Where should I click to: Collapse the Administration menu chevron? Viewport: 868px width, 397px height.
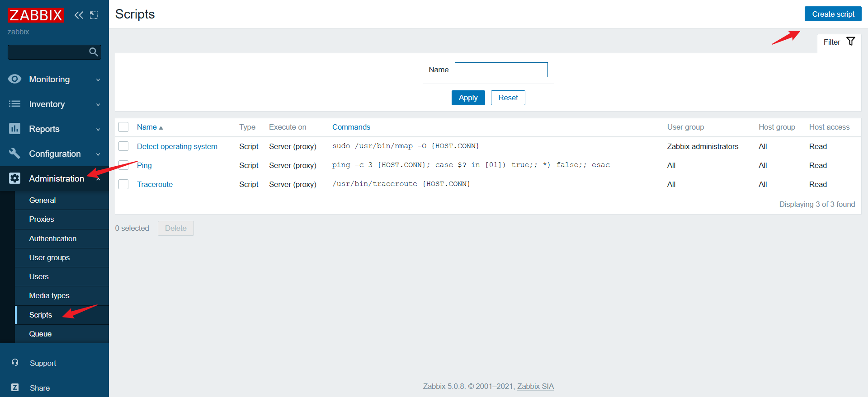[x=98, y=179]
